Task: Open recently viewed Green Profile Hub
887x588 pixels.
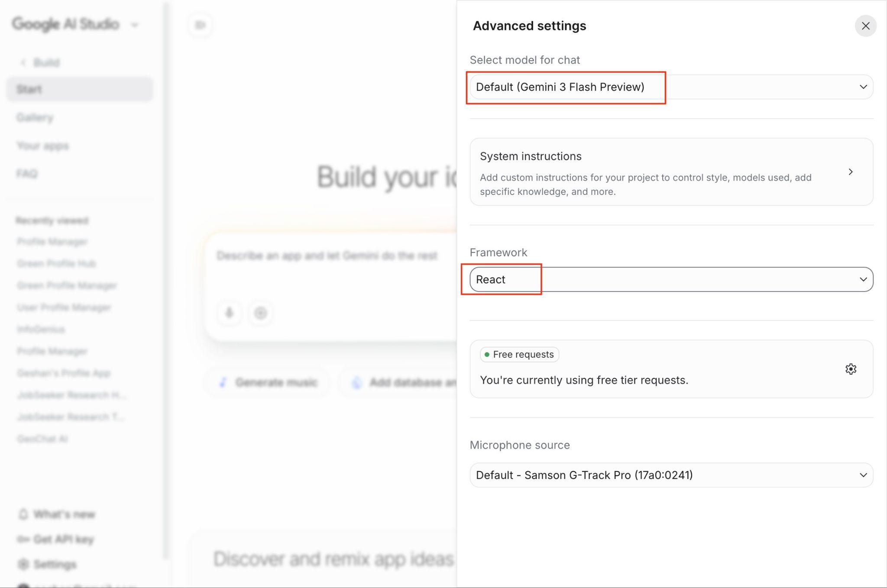Action: pyautogui.click(x=56, y=263)
